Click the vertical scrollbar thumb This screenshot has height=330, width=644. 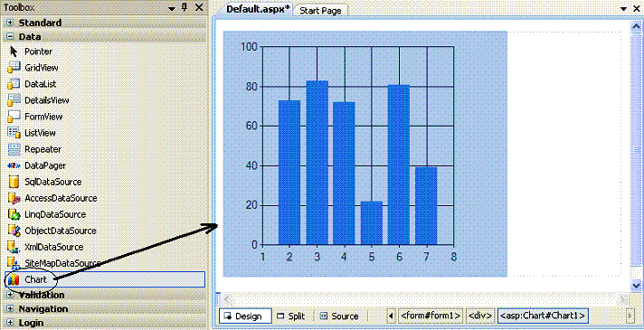[636, 149]
